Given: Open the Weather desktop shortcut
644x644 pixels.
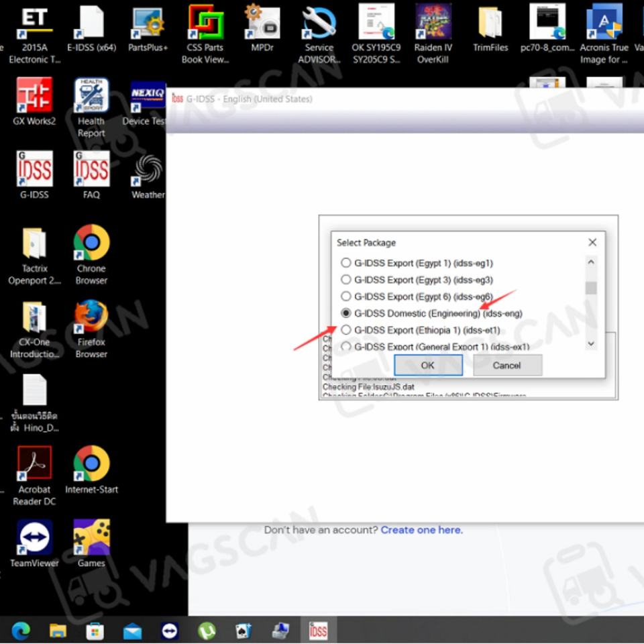Looking at the screenshot, I should pos(148,176).
